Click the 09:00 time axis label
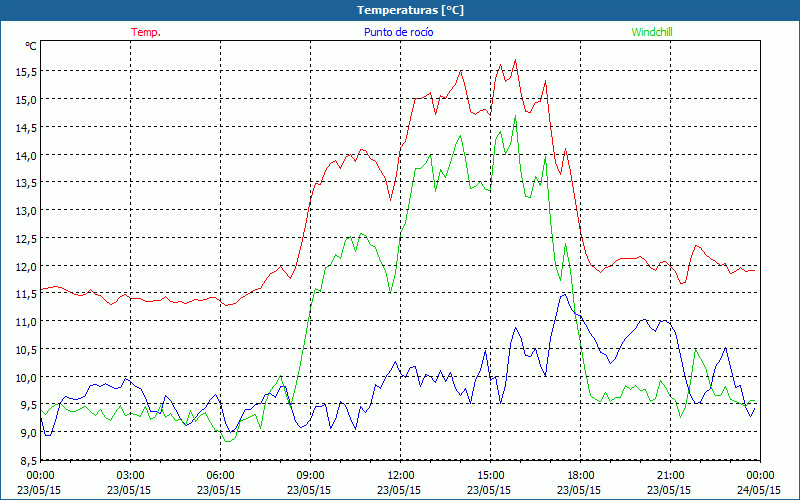The image size is (800, 500). (310, 476)
